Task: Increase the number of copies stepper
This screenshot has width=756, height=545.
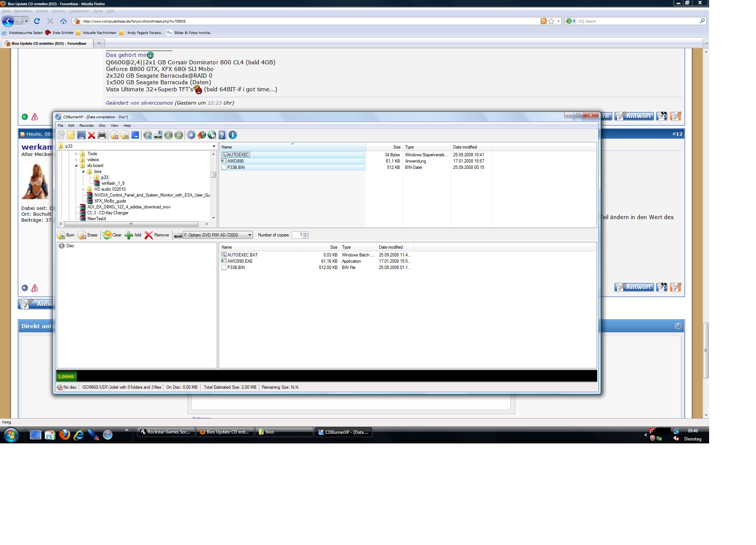Action: coord(305,233)
